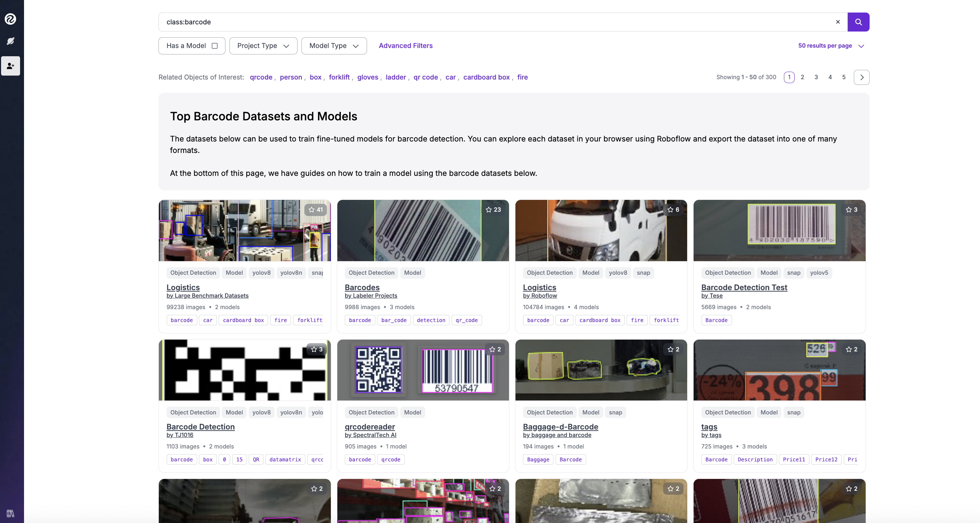Open Advanced Filters
The width and height of the screenshot is (980, 523).
405,45
